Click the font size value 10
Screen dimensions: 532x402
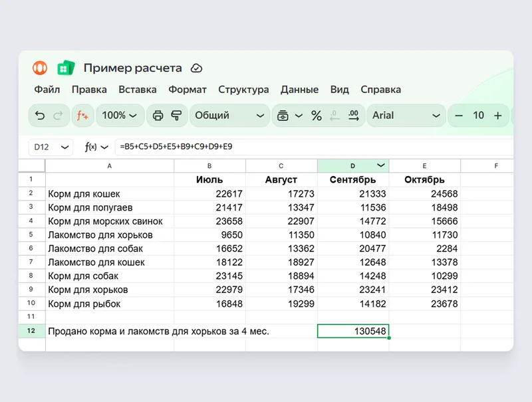click(478, 115)
